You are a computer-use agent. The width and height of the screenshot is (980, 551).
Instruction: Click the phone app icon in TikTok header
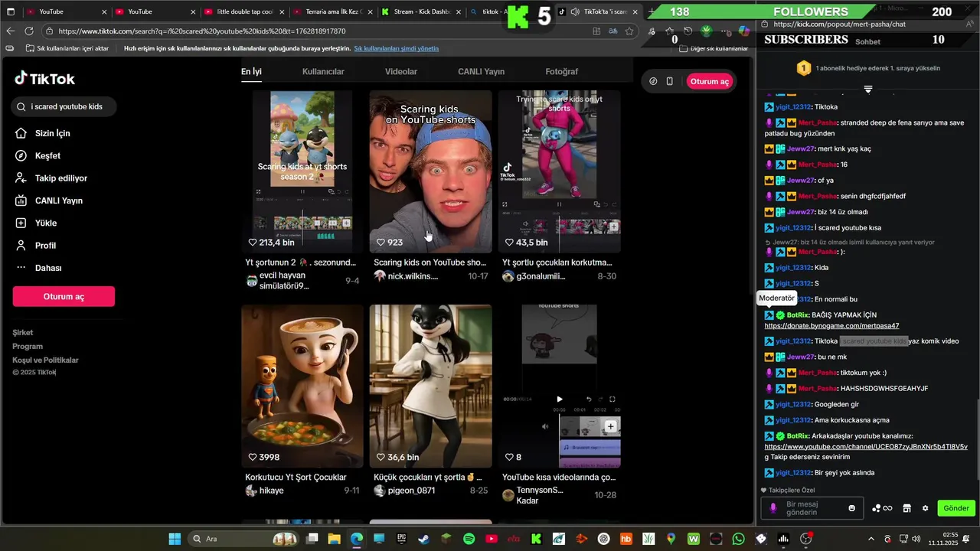tap(670, 81)
